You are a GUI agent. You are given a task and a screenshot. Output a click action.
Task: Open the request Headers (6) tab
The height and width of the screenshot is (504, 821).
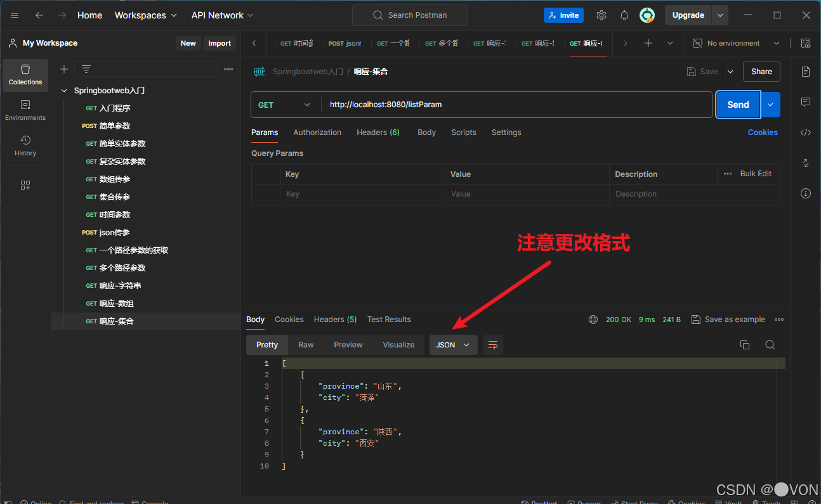click(378, 132)
